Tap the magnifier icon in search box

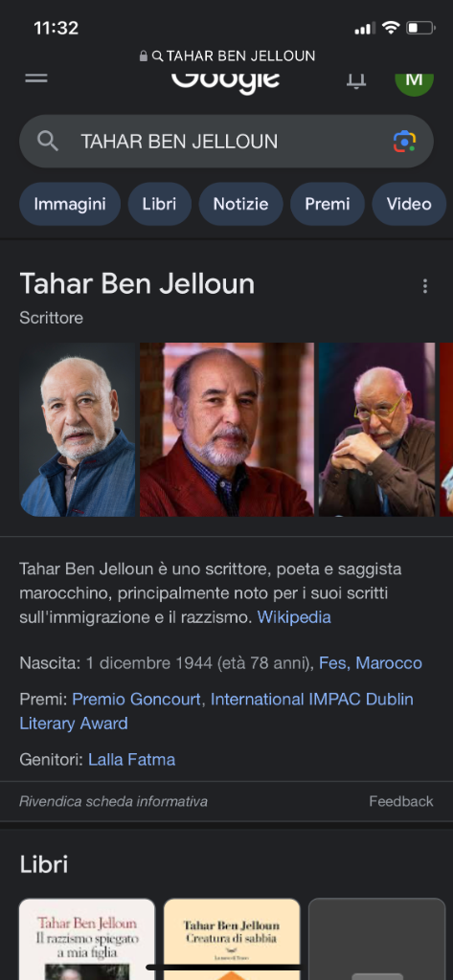click(48, 142)
